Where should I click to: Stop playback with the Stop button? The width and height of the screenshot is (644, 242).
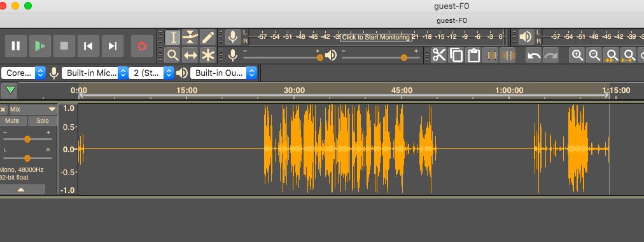[64, 46]
